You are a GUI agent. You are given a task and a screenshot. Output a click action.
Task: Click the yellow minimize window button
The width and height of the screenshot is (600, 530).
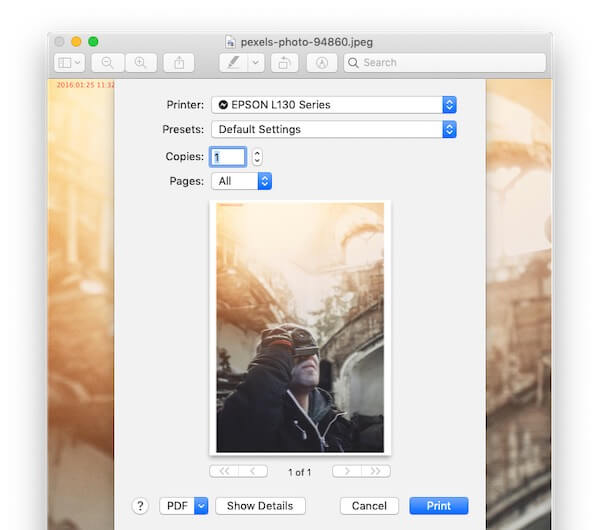[76, 41]
